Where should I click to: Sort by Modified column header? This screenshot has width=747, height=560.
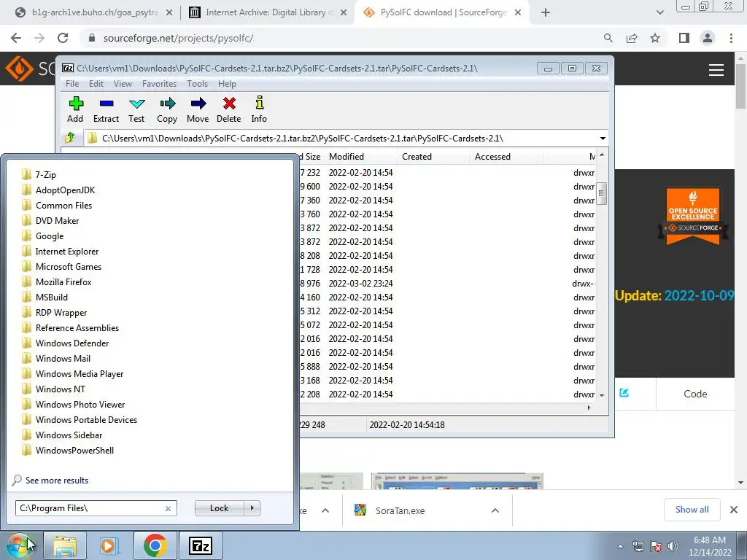tap(361, 157)
